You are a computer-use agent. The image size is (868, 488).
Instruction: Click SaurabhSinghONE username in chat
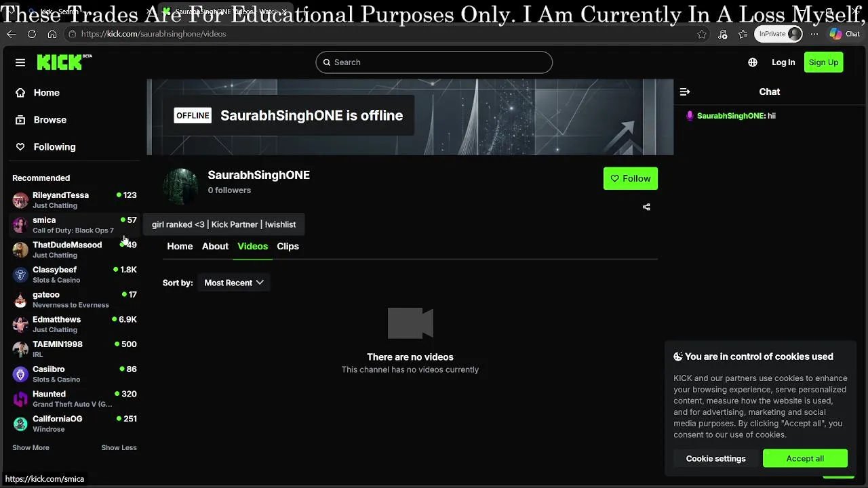point(730,116)
